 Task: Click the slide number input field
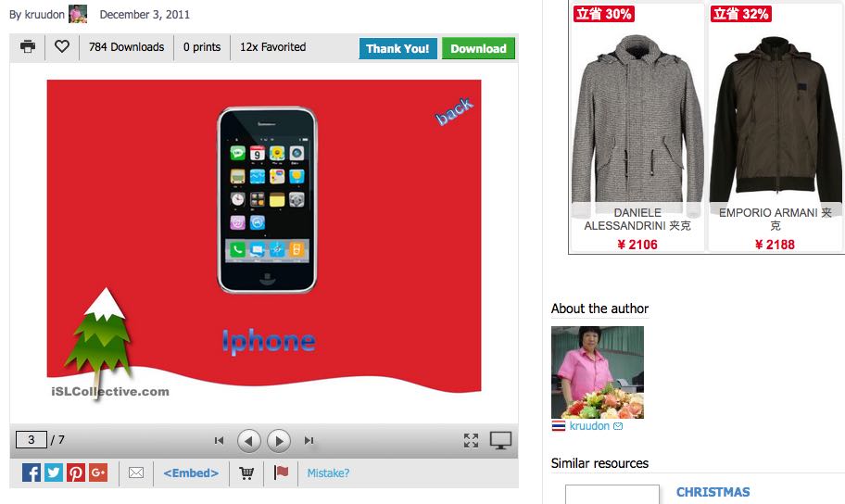(x=32, y=440)
